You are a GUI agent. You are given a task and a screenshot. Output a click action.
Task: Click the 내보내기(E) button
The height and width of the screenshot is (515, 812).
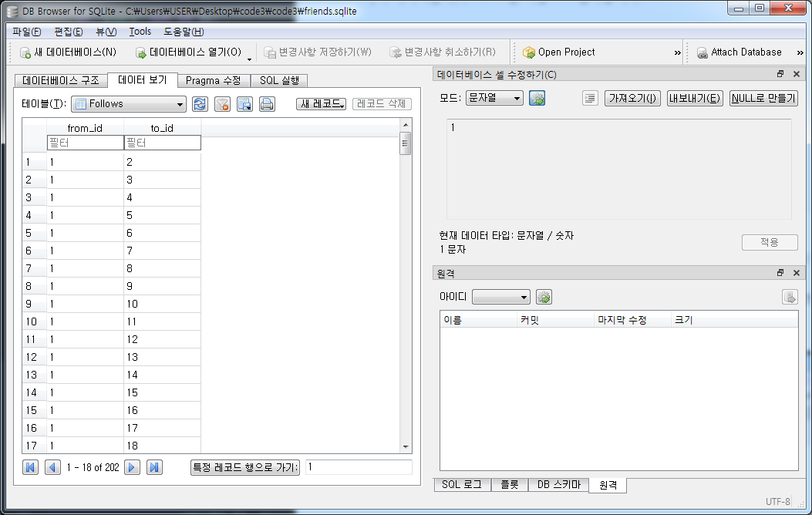pyautogui.click(x=695, y=98)
